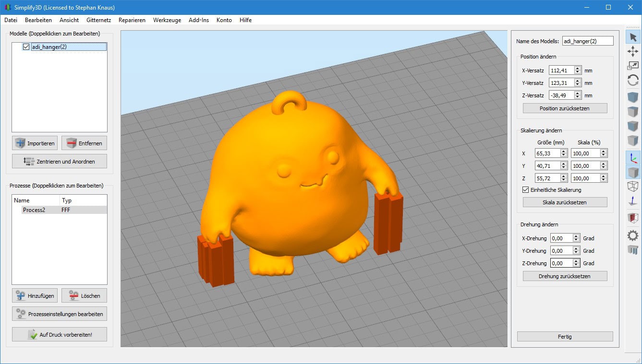This screenshot has width=642, height=364.
Task: Switch to wireframe cube view
Action: click(633, 187)
